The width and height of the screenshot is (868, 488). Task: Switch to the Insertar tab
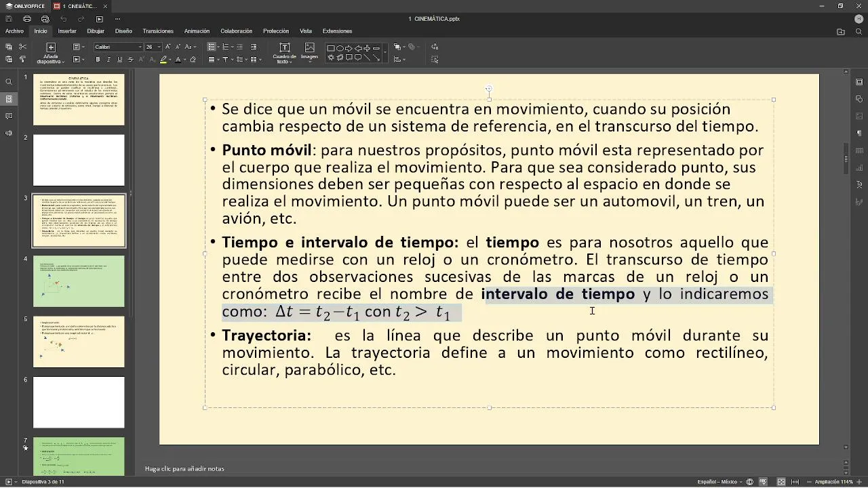click(67, 31)
